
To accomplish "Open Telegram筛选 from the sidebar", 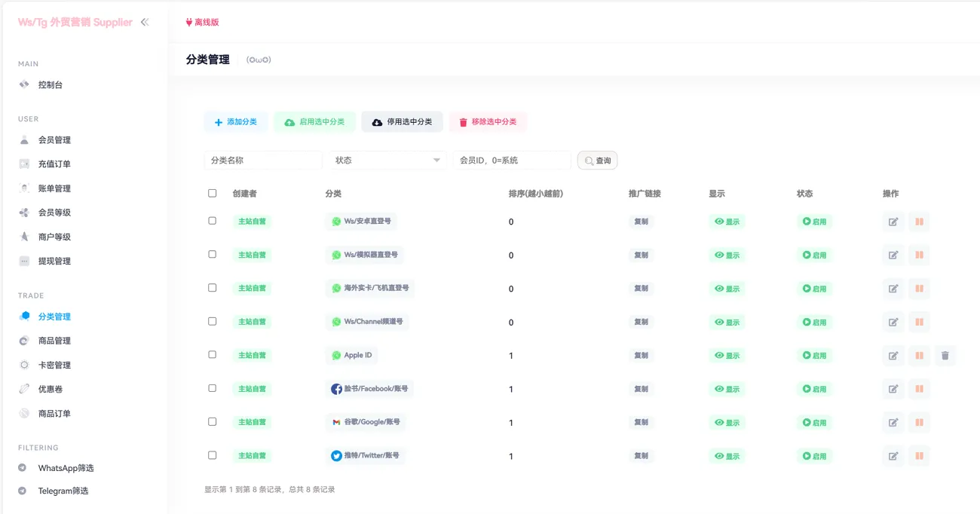I will pyautogui.click(x=63, y=491).
